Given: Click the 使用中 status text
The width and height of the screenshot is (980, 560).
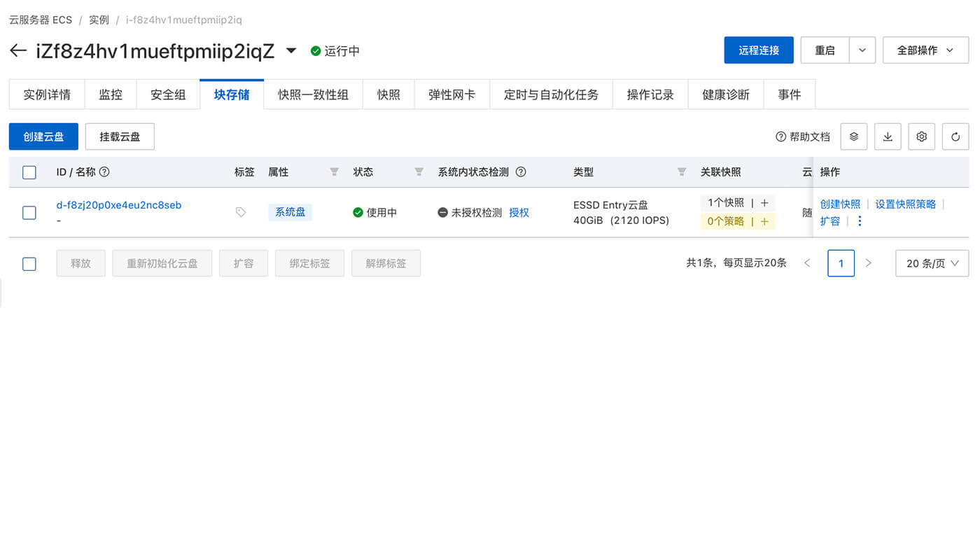Looking at the screenshot, I should 381,212.
